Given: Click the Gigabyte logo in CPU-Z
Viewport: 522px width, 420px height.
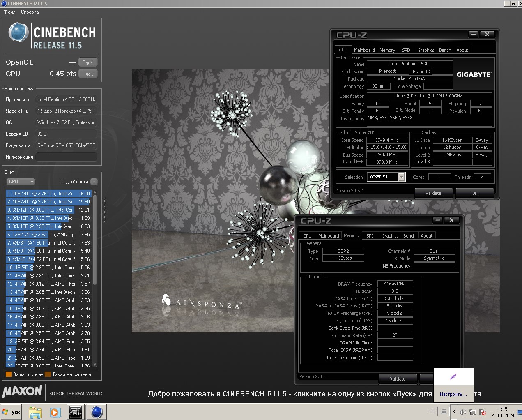Looking at the screenshot, I should point(474,75).
